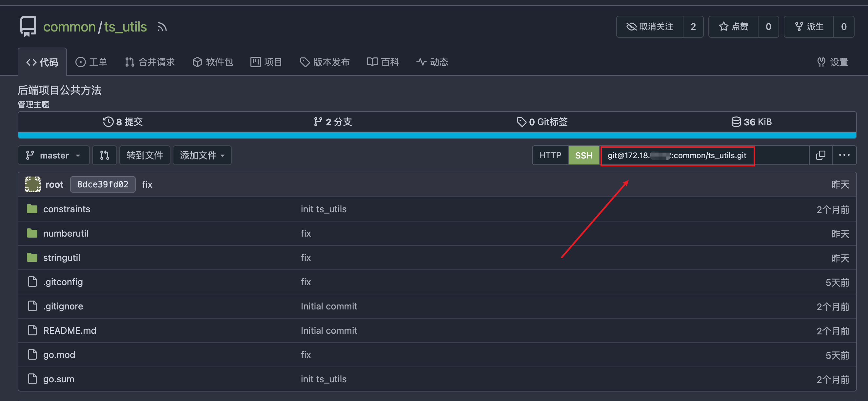Open watchers count 2
Screen dimensions: 868x401
[693, 27]
